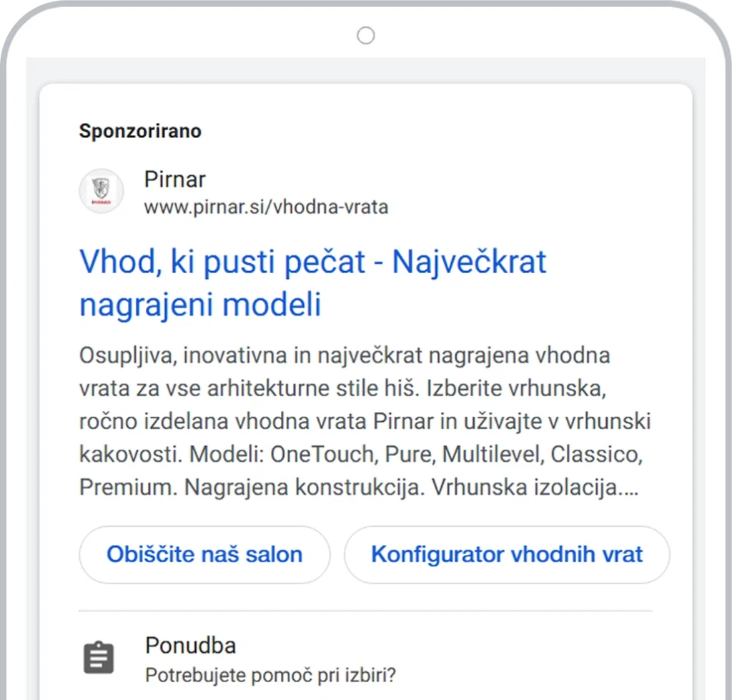Click the Sponzorirano label
Viewport: 732px width, 700px height.
(x=140, y=131)
